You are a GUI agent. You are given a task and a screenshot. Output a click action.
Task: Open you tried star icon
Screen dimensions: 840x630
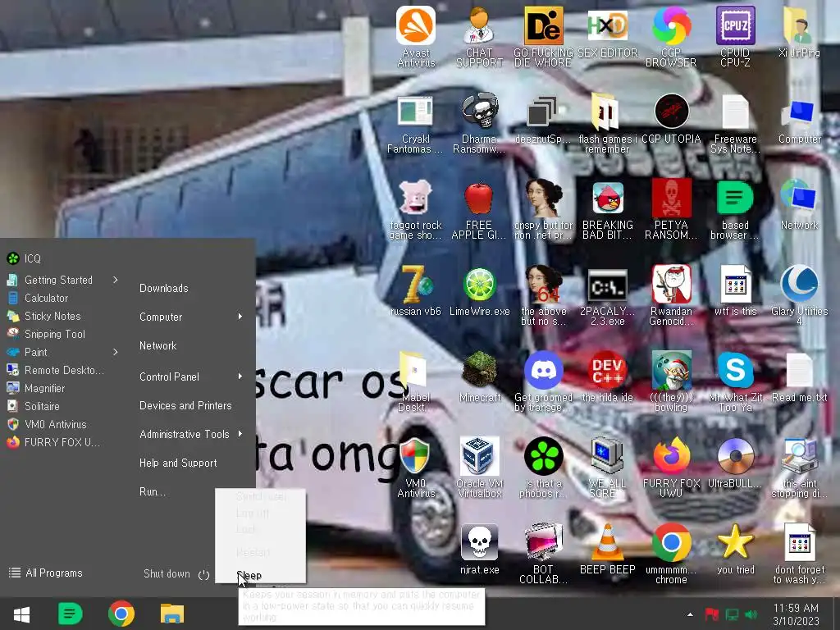coord(735,550)
